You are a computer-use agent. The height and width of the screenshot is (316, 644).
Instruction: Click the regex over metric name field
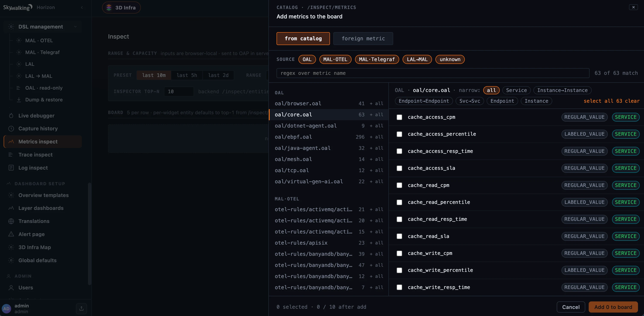[x=433, y=73]
